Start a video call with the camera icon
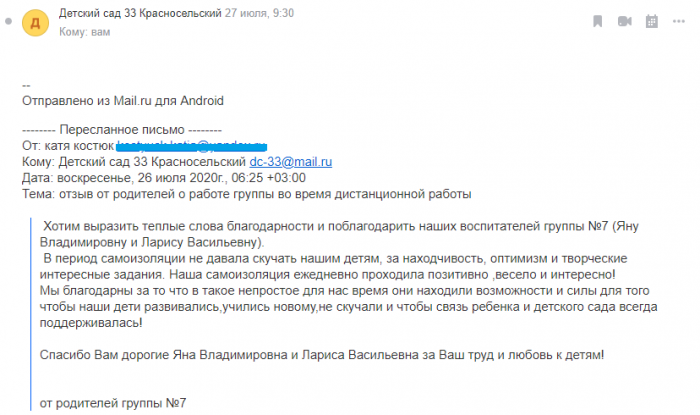The image size is (700, 415). (x=624, y=20)
